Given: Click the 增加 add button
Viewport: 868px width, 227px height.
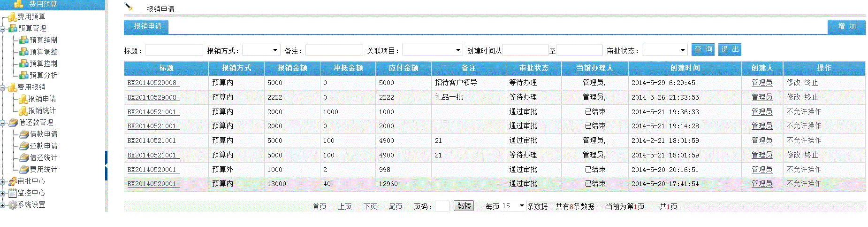Looking at the screenshot, I should (x=847, y=26).
